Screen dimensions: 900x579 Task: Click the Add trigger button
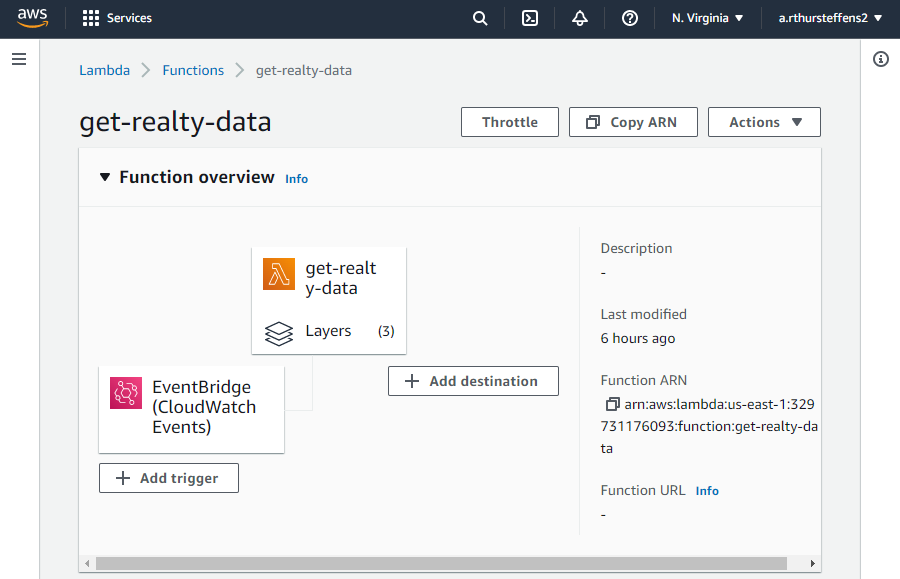(169, 478)
